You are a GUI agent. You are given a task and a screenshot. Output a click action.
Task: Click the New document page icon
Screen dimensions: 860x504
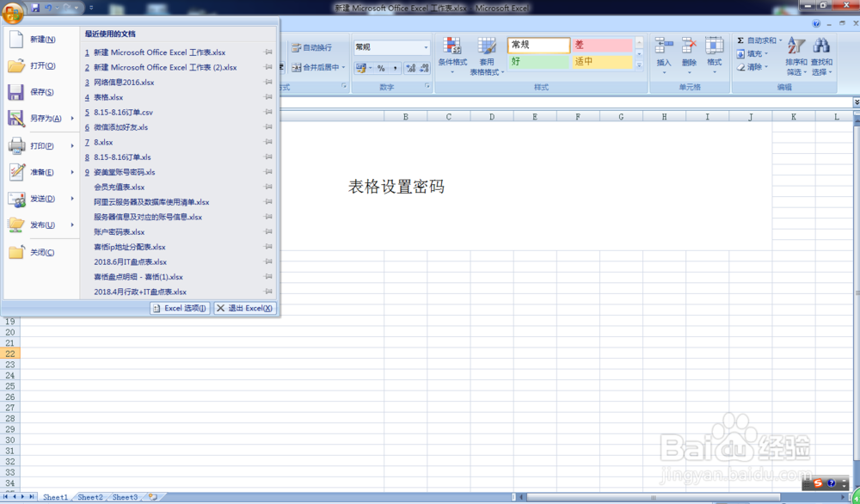(x=16, y=39)
